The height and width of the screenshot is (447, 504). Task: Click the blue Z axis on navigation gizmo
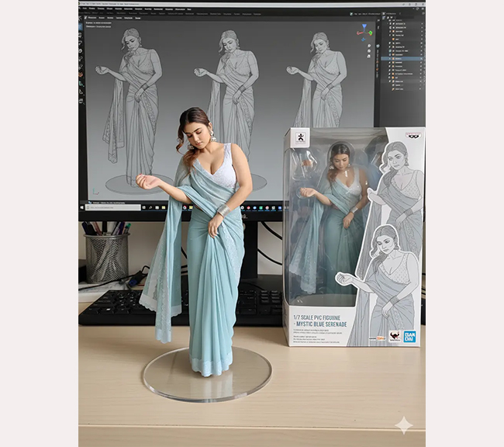364,26
